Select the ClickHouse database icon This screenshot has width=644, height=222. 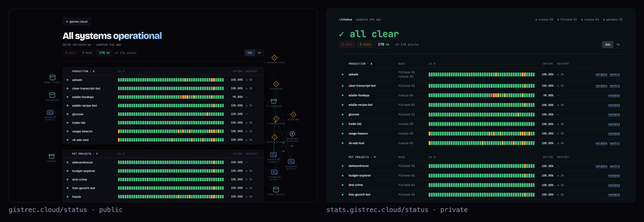point(52,95)
